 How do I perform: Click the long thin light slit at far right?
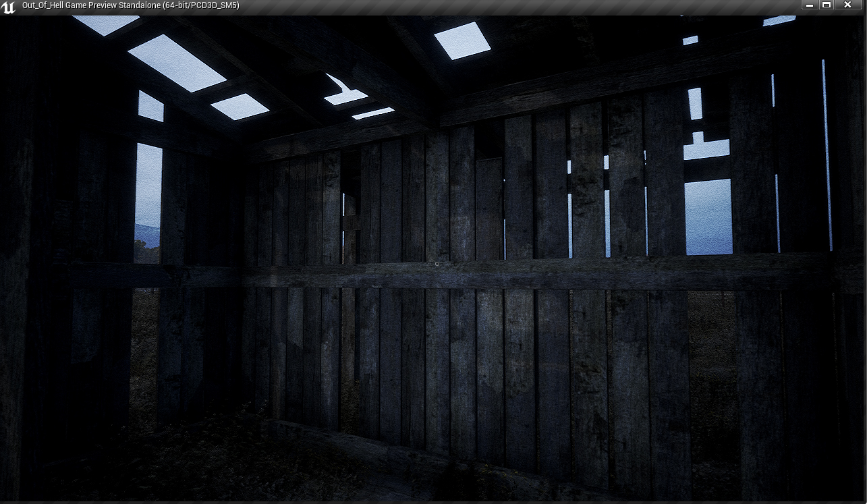[x=827, y=155]
